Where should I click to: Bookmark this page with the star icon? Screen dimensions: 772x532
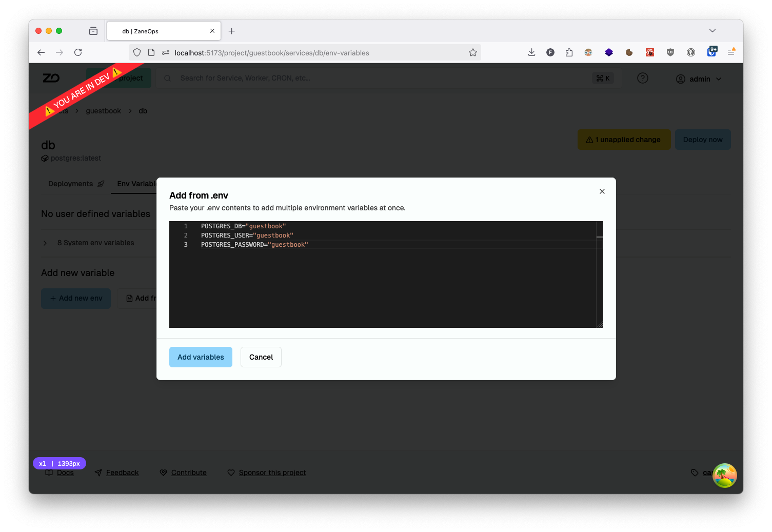point(473,52)
